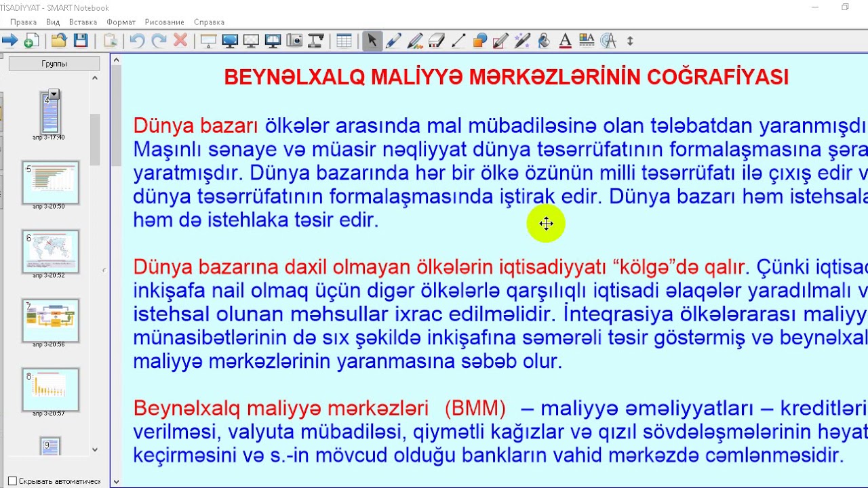Select the Fill paint bucket tool
This screenshot has width=868, height=488.
click(544, 41)
